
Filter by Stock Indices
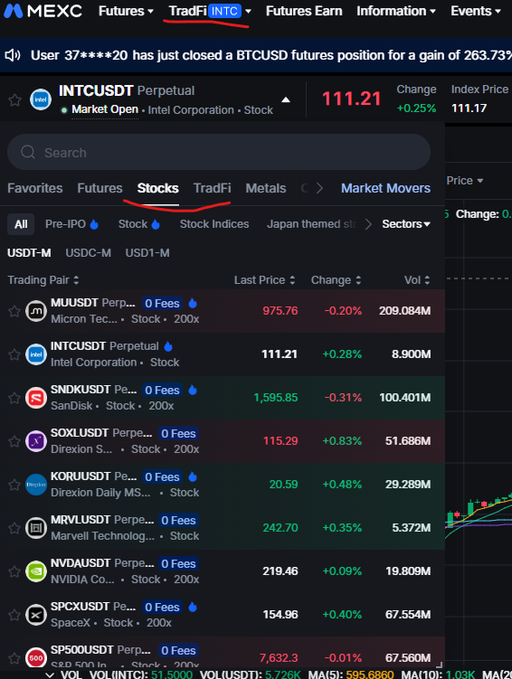coord(214,224)
